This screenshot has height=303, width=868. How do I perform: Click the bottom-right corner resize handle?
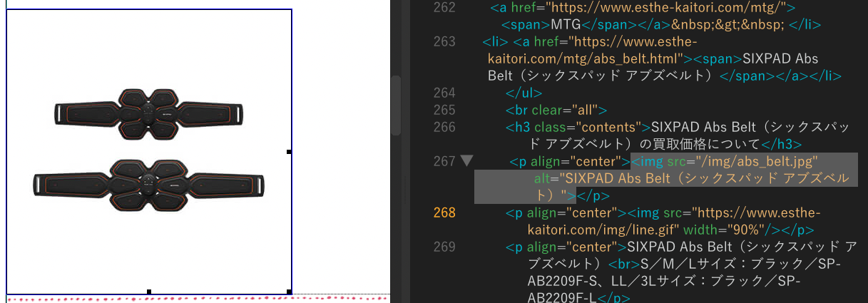pos(289,292)
